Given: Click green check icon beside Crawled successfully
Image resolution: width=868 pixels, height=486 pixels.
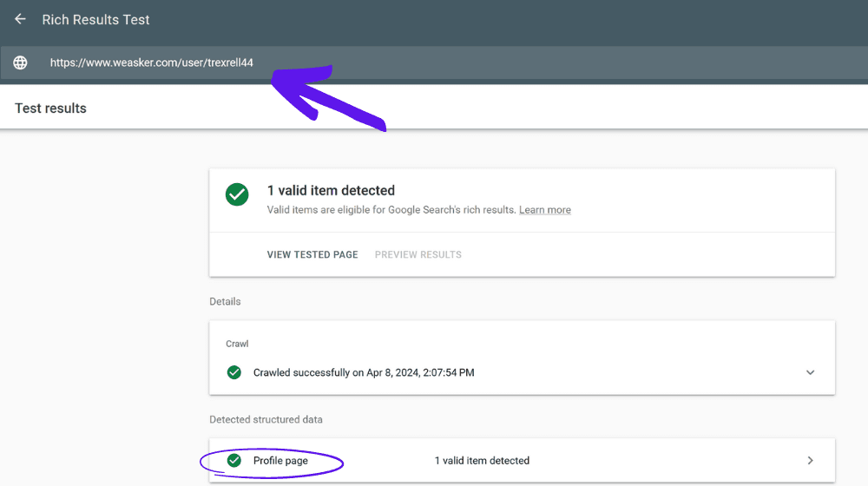Looking at the screenshot, I should pos(233,372).
